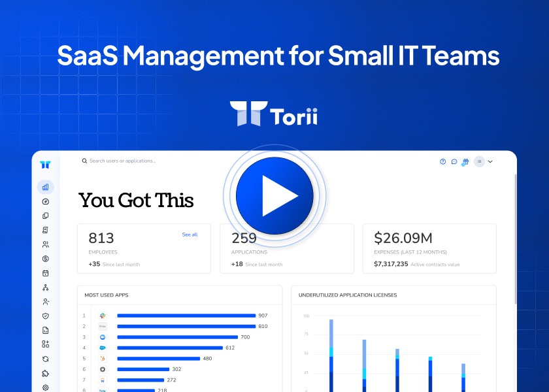This screenshot has width=549, height=392.
Task: Click the 813 employees count
Action: 101,238
